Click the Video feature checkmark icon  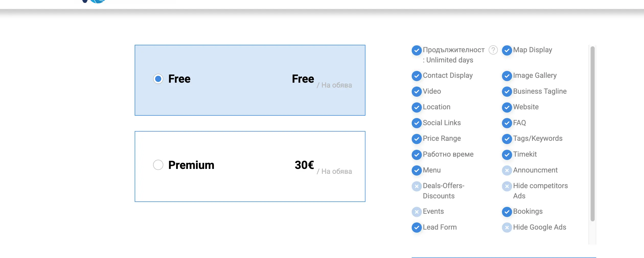417,92
